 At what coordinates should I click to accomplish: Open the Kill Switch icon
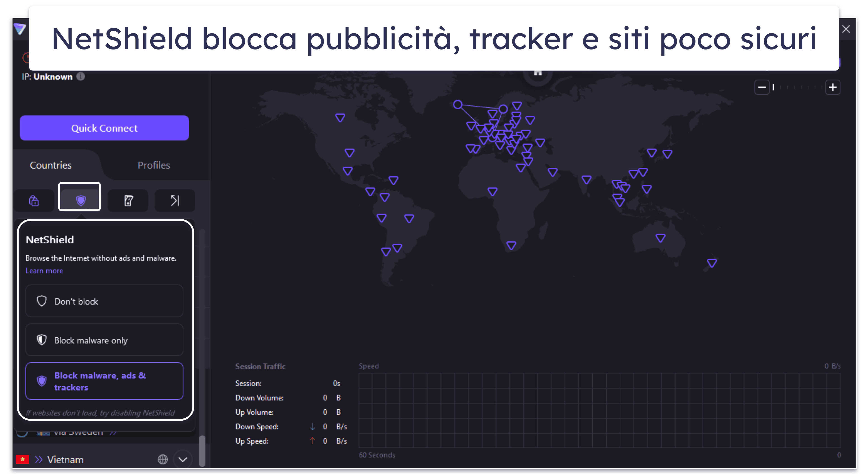click(128, 201)
